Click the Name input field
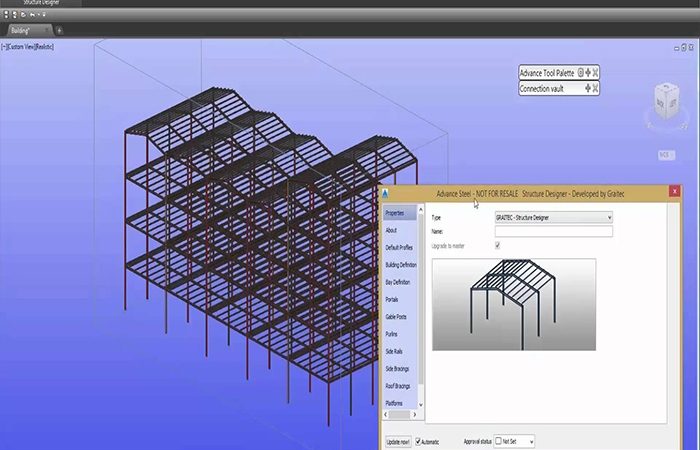 553,231
